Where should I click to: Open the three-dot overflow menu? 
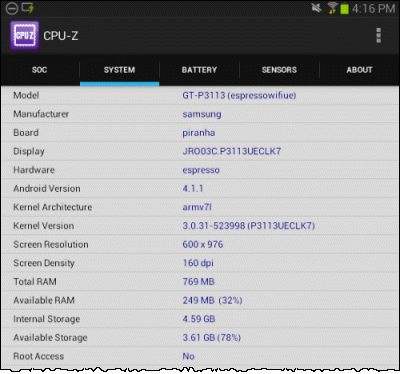point(378,35)
